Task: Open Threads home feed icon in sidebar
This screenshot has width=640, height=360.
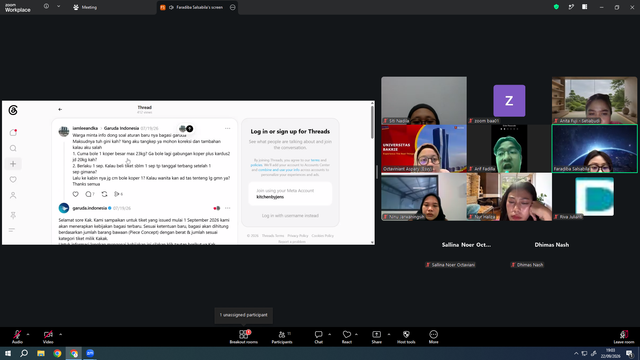Action: 13,133
